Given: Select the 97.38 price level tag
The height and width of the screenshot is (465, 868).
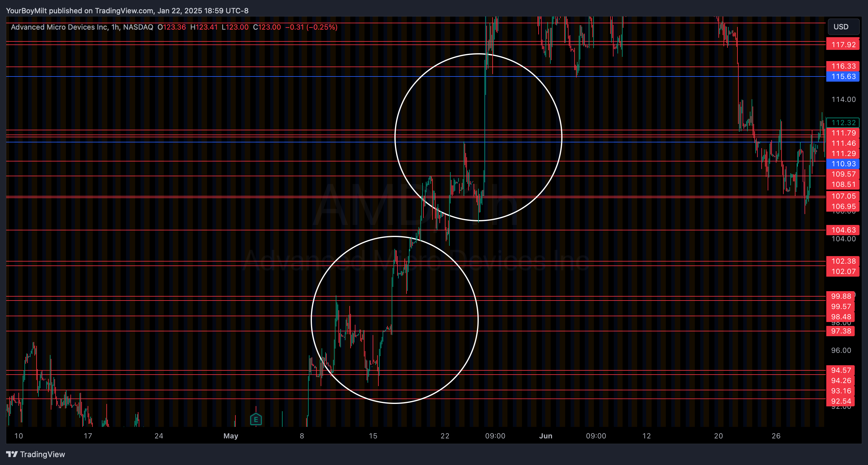Looking at the screenshot, I should tap(840, 331).
